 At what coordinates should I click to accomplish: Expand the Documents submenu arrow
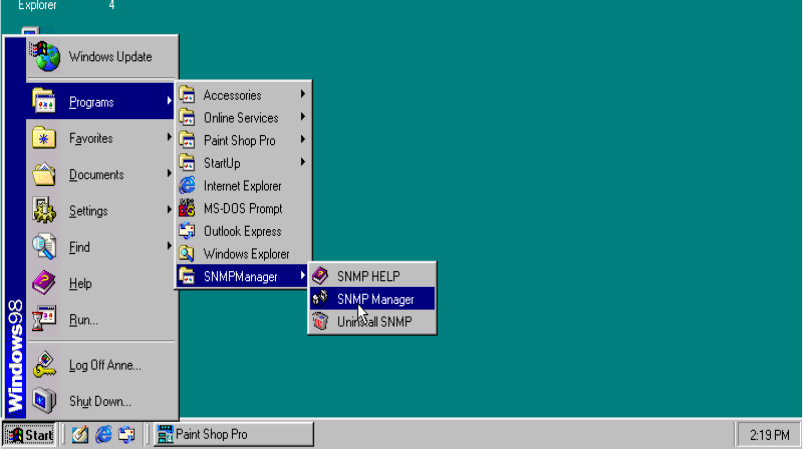[x=169, y=174]
